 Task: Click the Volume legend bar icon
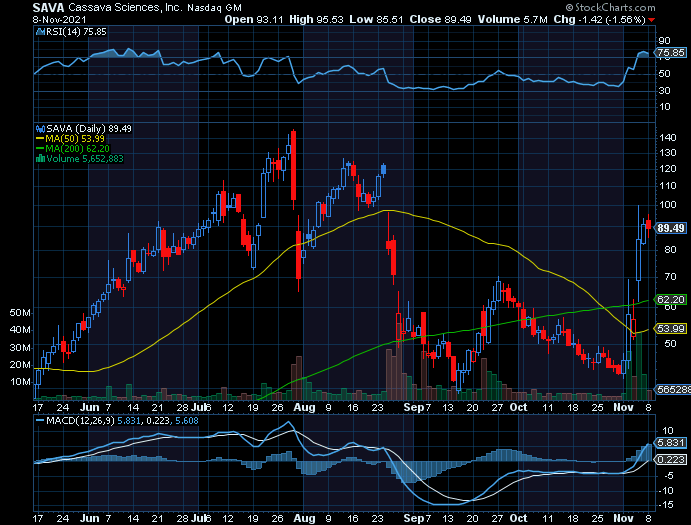[x=40, y=159]
